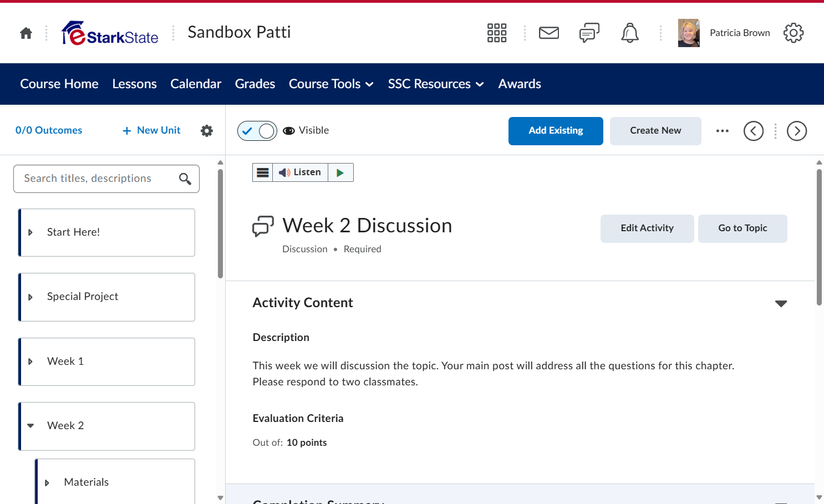
Task: Click the content pane scroll-up arrow
Action: (819, 162)
